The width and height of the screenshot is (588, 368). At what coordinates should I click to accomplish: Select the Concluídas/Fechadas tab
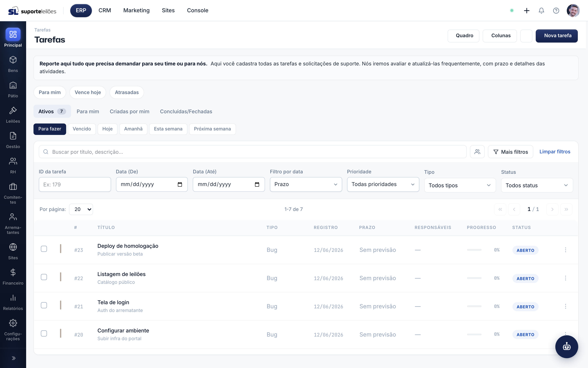[186, 111]
